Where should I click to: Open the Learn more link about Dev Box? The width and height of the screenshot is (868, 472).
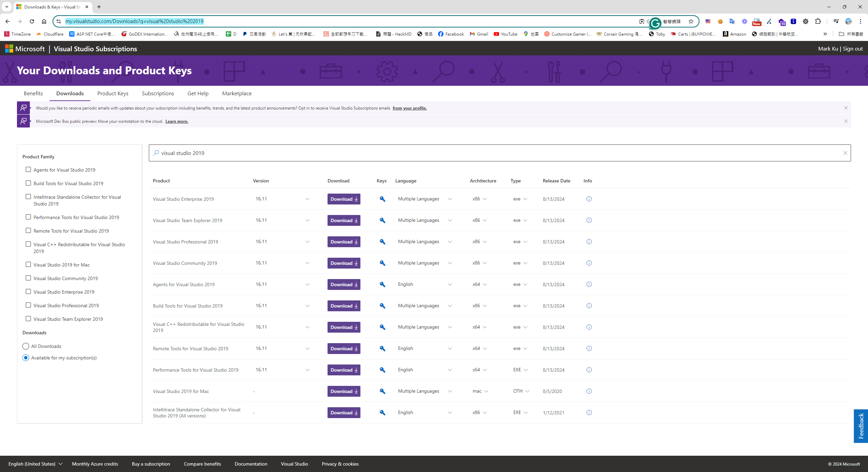point(176,121)
